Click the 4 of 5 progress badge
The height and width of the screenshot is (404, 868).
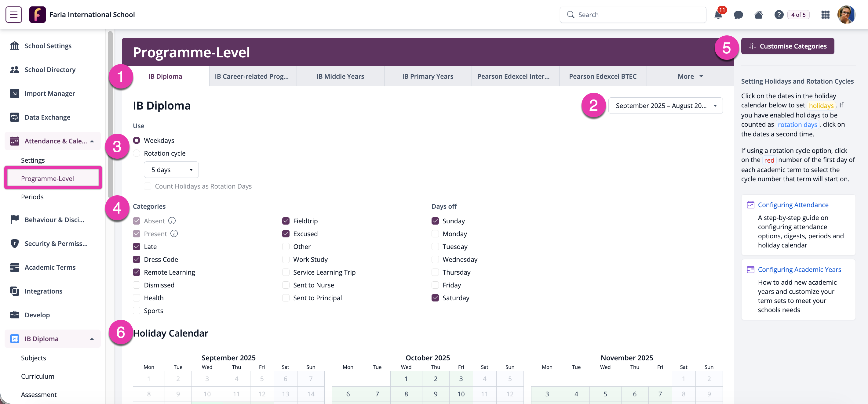(798, 14)
